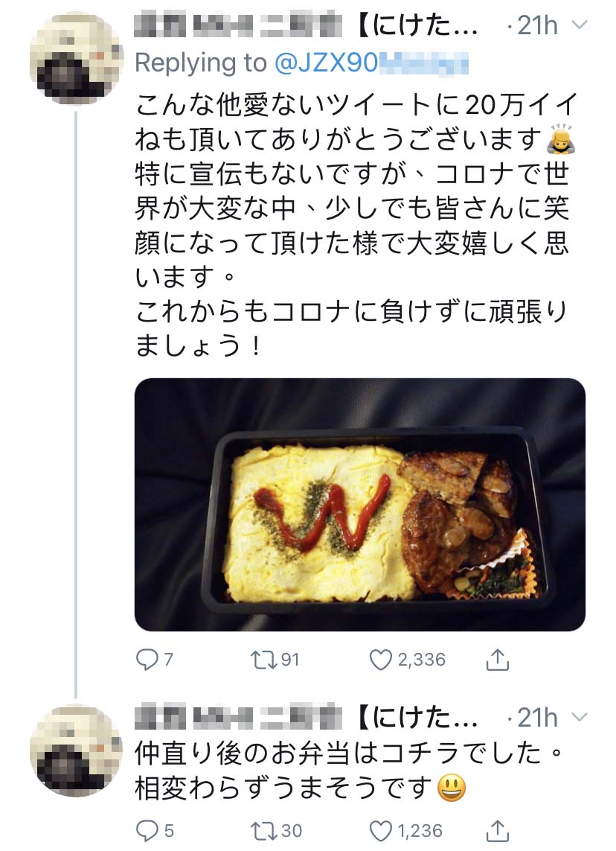Open the @JZX90 mentioned profile link
The width and height of the screenshot is (616, 851).
pyautogui.click(x=371, y=63)
